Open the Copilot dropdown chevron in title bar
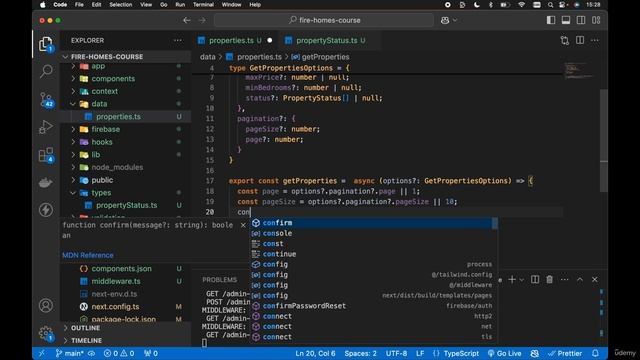 click(455, 20)
